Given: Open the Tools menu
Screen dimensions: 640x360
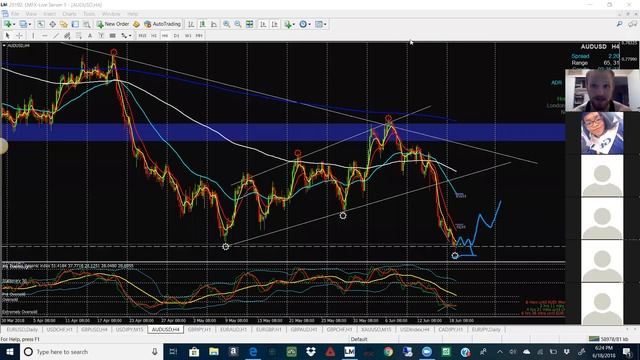Looking at the screenshot, I should pyautogui.click(x=89, y=14).
